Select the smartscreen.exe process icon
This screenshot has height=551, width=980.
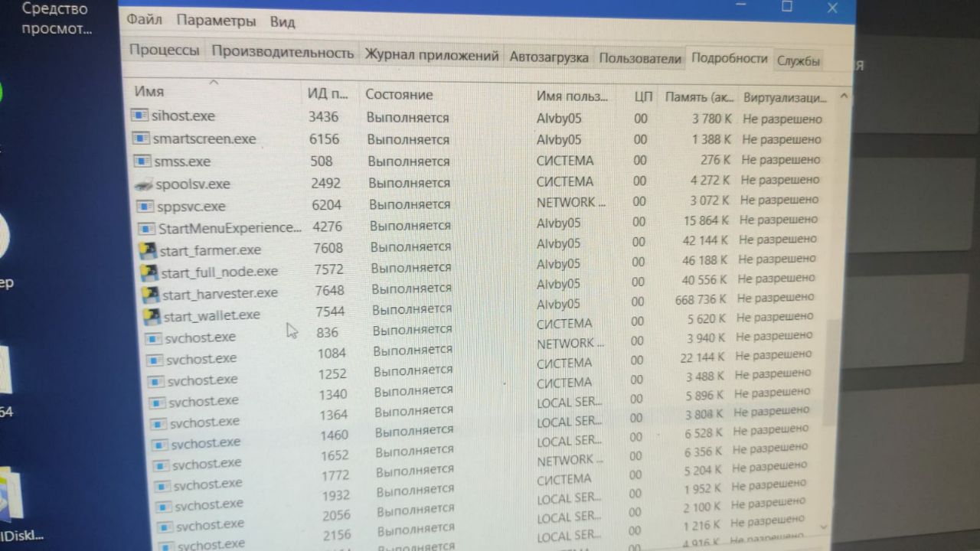(x=142, y=138)
